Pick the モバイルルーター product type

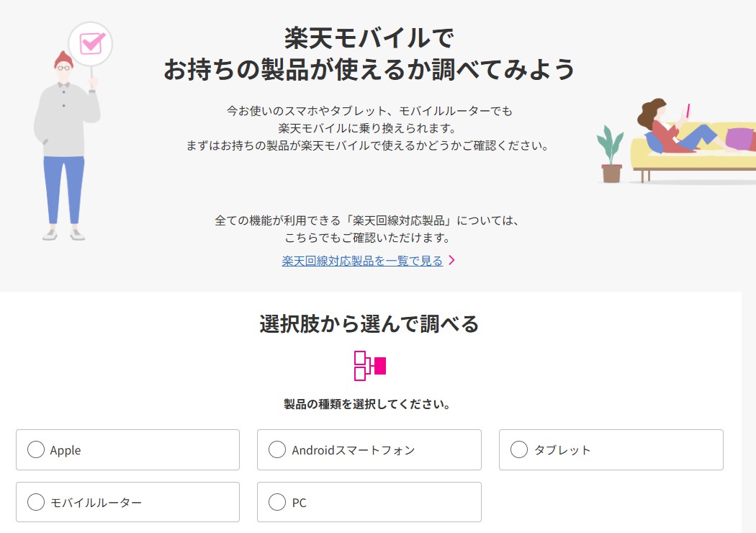pyautogui.click(x=36, y=502)
